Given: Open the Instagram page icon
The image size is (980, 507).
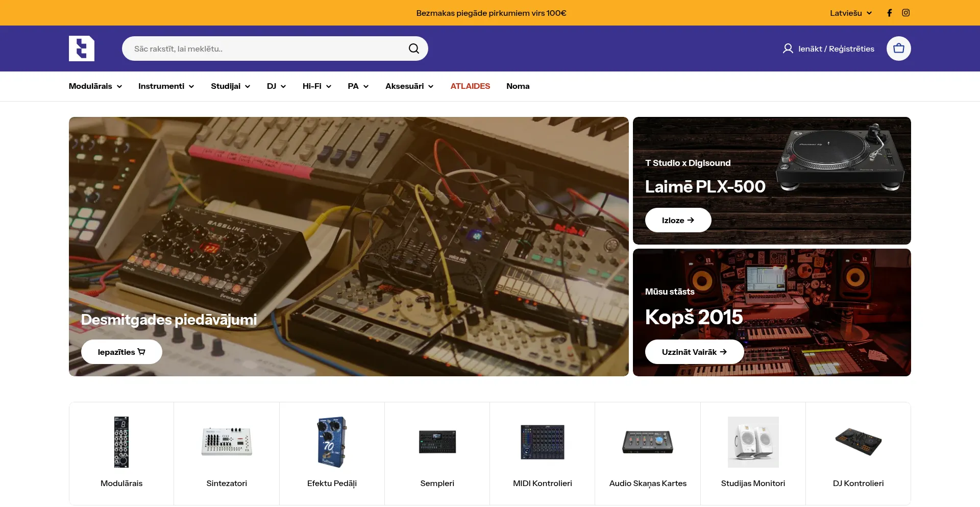Looking at the screenshot, I should [x=905, y=13].
